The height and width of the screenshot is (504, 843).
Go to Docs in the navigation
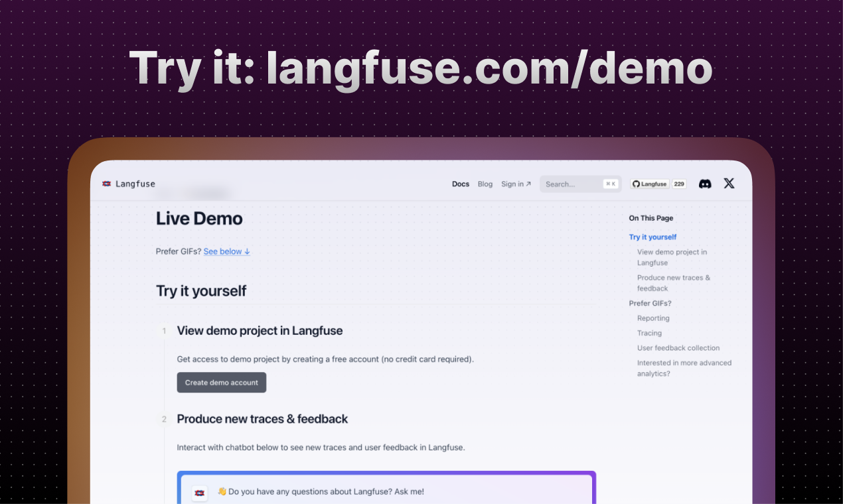461,184
